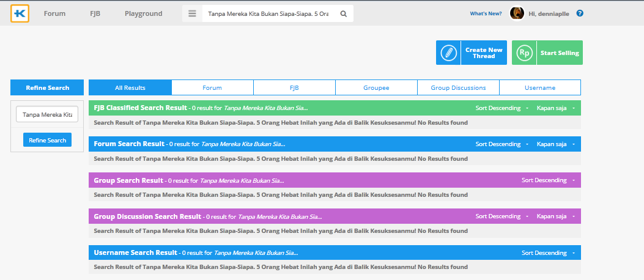
Task: Open Sort Descending in Username Search Result
Action: (x=548, y=252)
